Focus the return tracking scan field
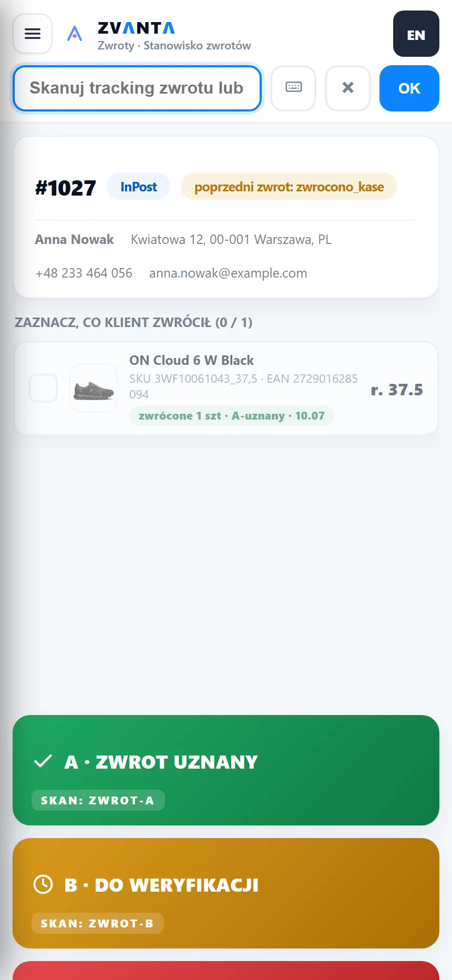 tap(137, 88)
